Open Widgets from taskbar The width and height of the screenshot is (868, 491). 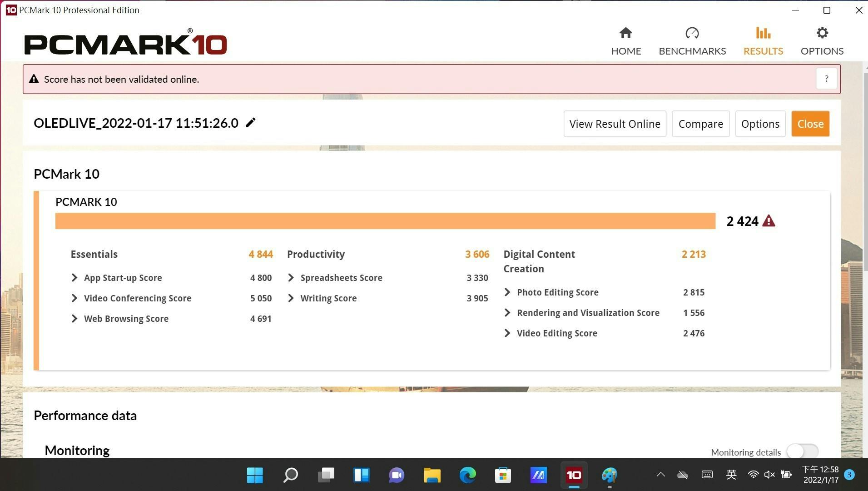pos(361,475)
